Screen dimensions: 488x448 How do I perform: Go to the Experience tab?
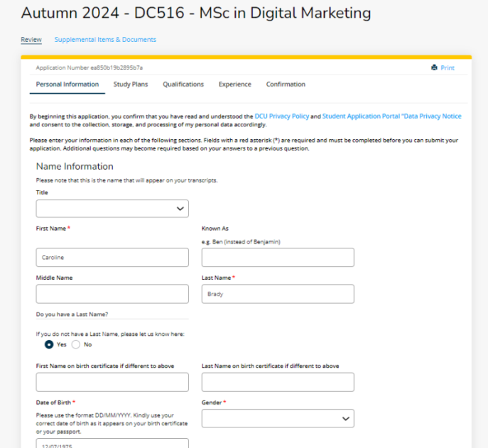point(234,84)
